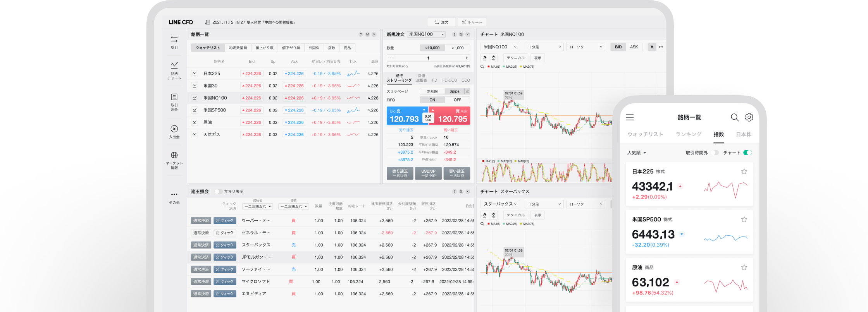868x312 pixels.
Task: Select ×10,000 quantity multiplier
Action: (x=432, y=48)
